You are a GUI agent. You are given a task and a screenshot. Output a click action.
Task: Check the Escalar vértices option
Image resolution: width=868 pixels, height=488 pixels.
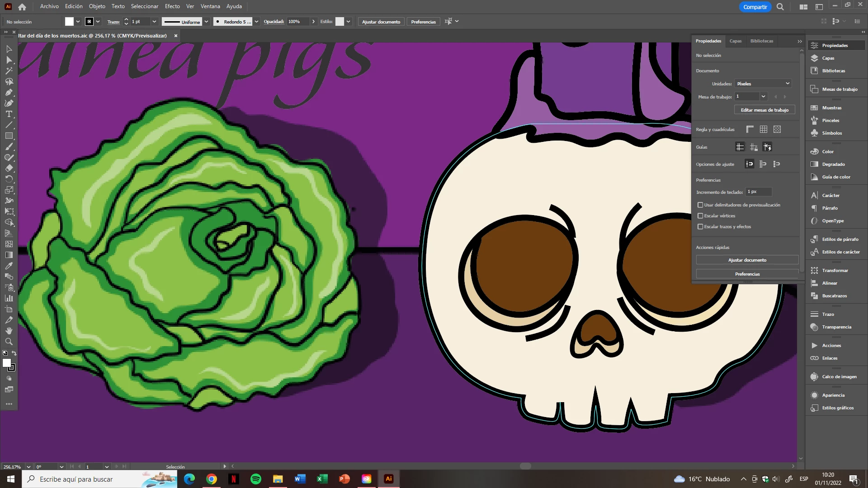tap(700, 216)
